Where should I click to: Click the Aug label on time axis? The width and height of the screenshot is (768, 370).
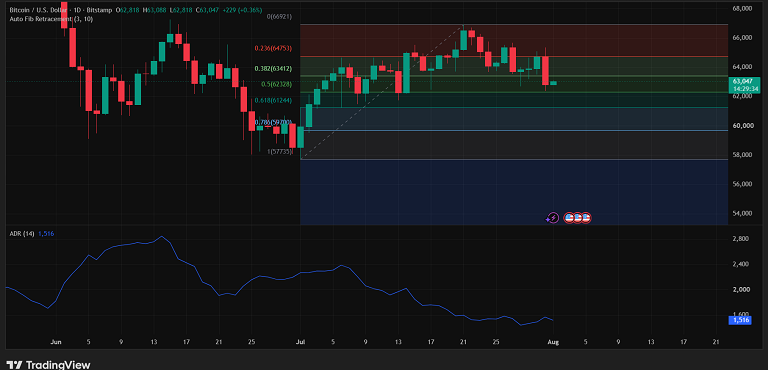coord(553,342)
